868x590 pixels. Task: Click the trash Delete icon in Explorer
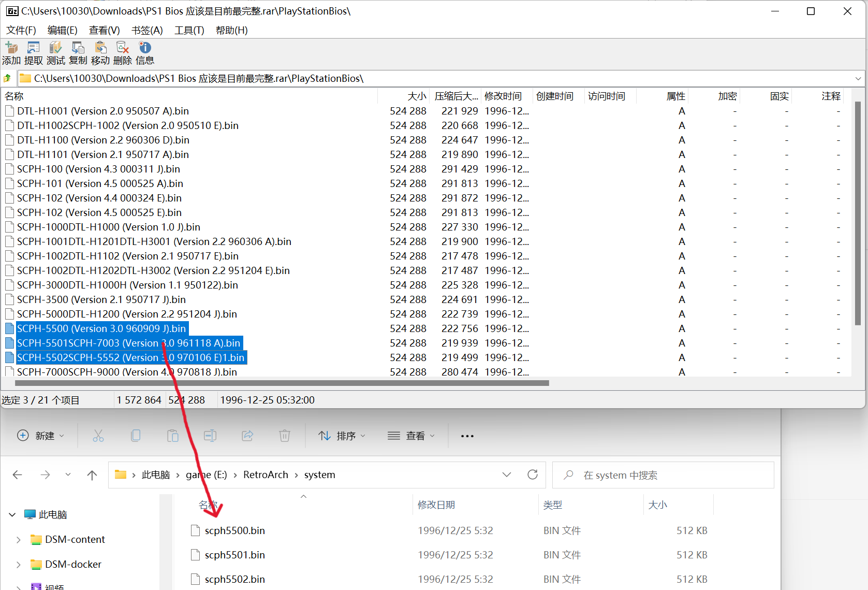click(x=285, y=436)
